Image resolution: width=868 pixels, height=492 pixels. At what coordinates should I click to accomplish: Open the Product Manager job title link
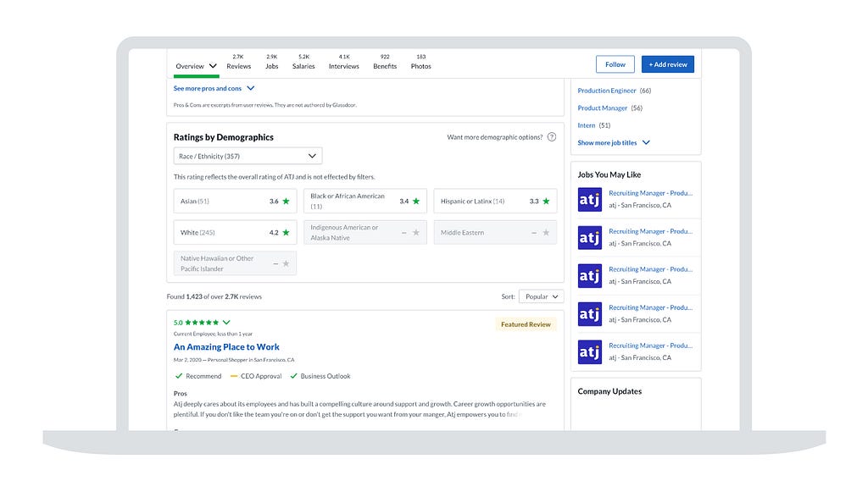tap(603, 108)
